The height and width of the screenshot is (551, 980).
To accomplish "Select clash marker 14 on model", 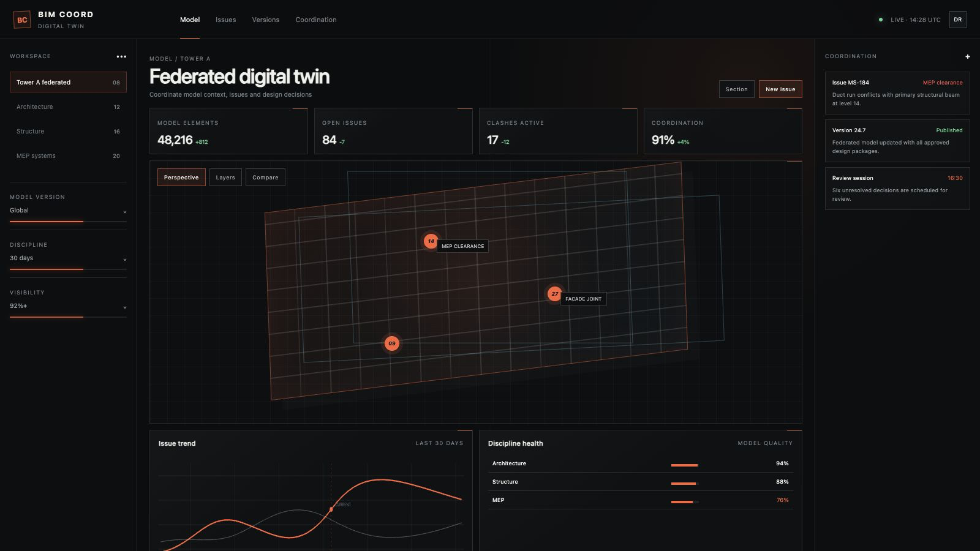I will 431,241.
